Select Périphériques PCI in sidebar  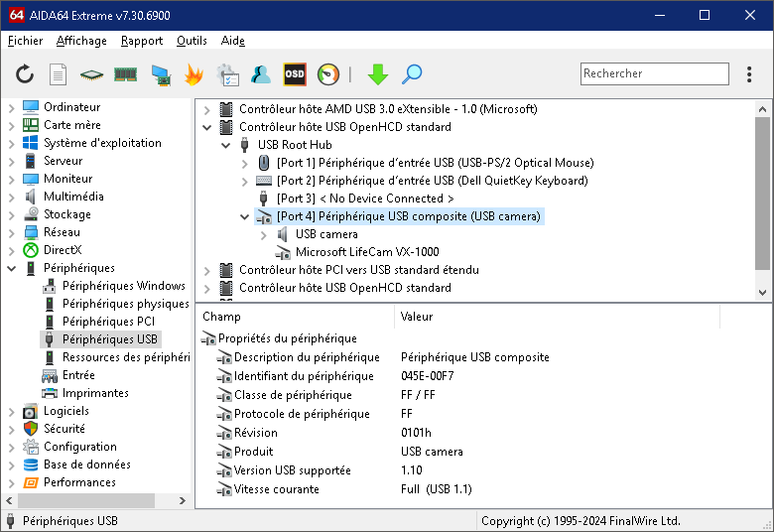click(x=108, y=321)
